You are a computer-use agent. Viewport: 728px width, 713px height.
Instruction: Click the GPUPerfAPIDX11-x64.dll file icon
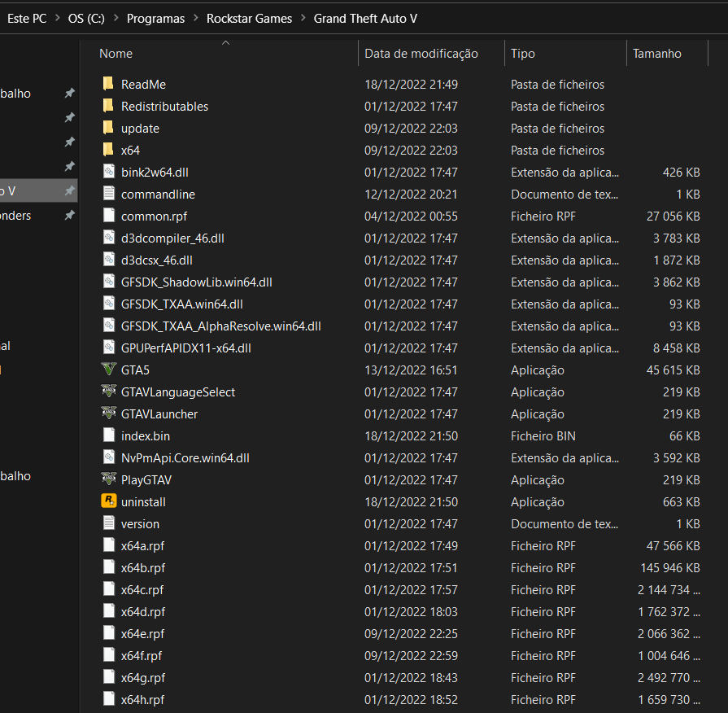pyautogui.click(x=109, y=348)
